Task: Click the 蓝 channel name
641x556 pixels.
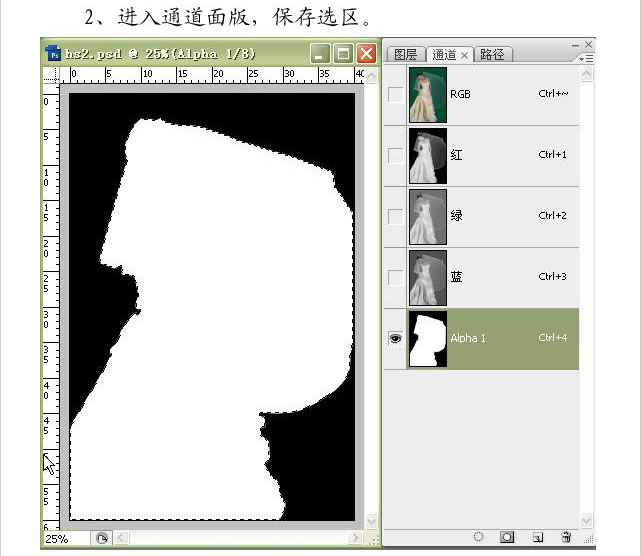Action: (x=457, y=277)
